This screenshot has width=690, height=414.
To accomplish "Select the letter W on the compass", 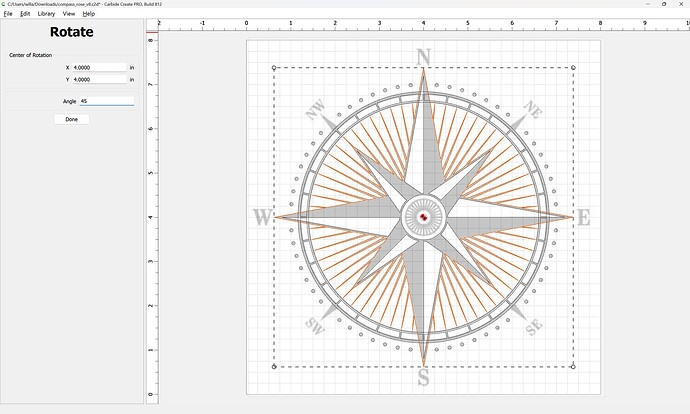I will click(x=263, y=217).
